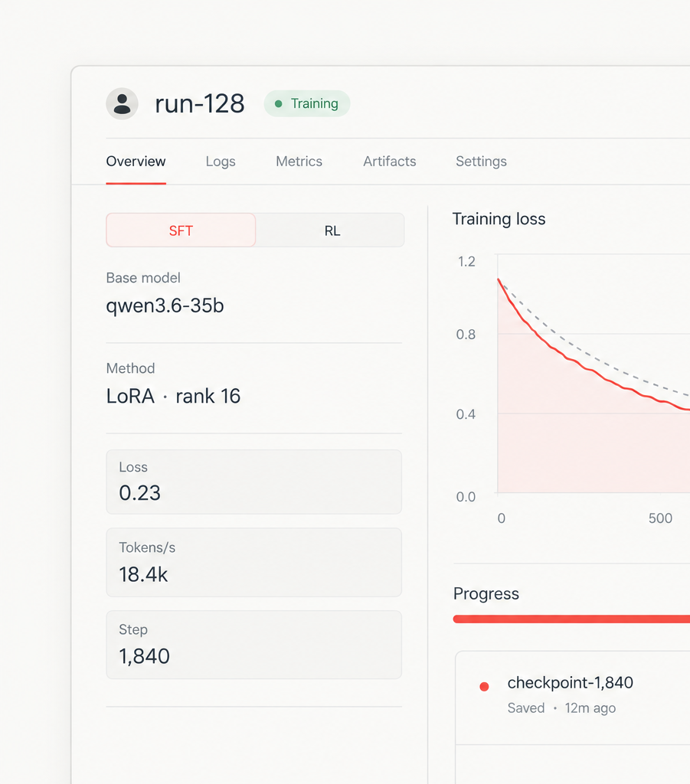
Task: Click the 0.8 y-axis label
Action: tap(466, 335)
